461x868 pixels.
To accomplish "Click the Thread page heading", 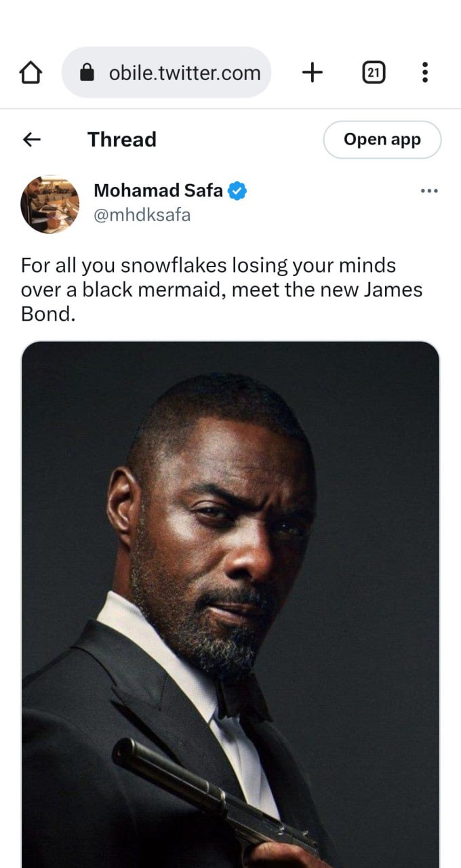I will [122, 140].
